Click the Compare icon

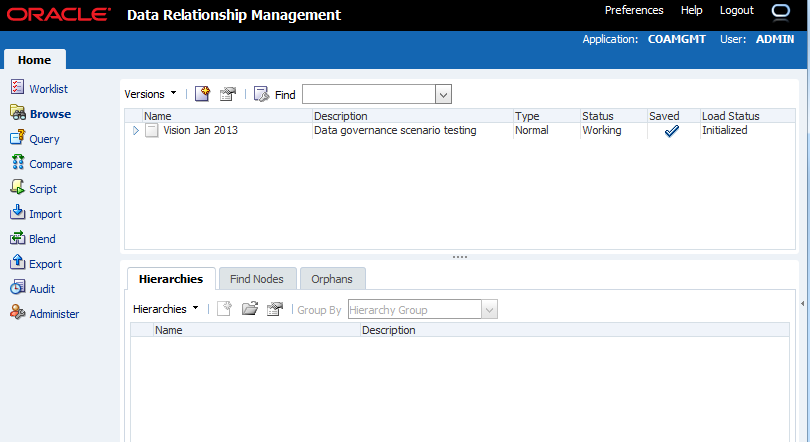click(x=18, y=162)
